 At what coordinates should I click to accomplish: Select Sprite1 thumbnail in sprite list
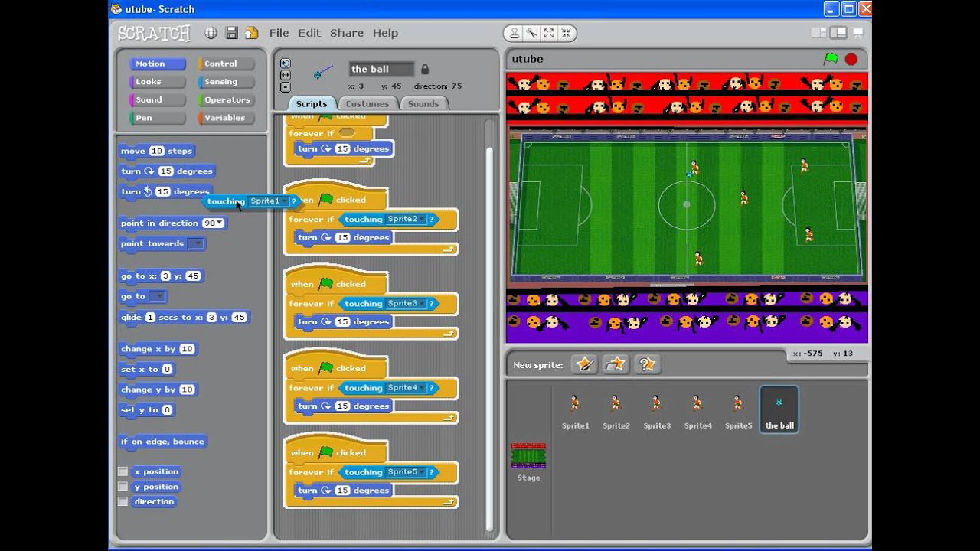575,410
